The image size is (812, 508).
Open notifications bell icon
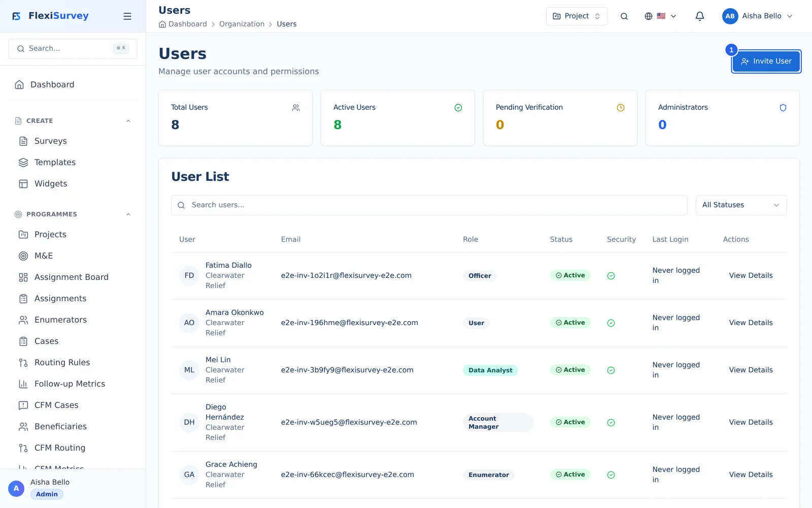(x=700, y=16)
